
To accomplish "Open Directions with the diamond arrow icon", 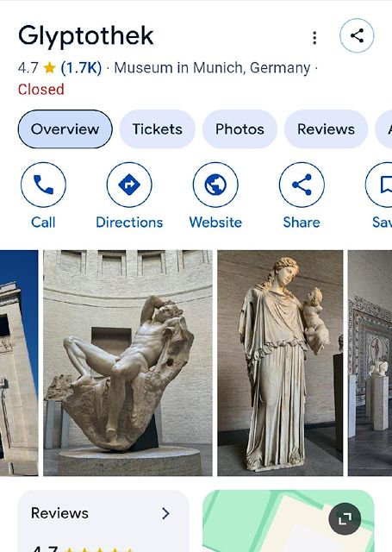I will pos(129,185).
